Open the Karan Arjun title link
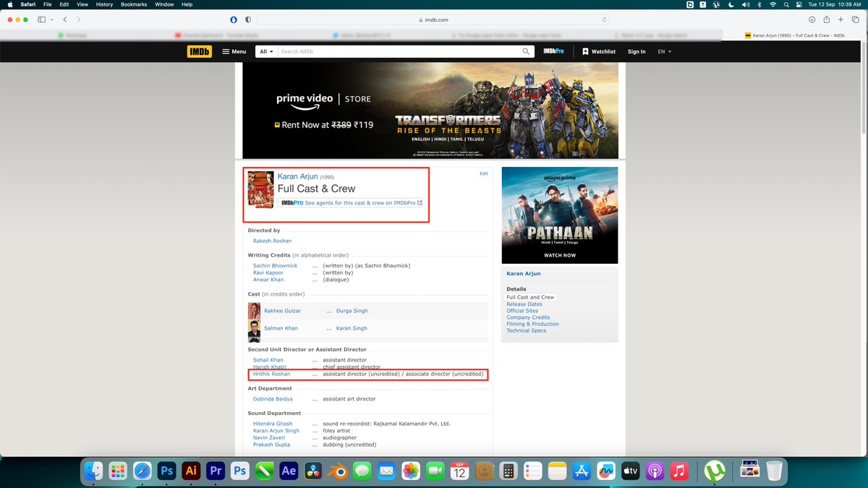The image size is (868, 488). coord(297,176)
